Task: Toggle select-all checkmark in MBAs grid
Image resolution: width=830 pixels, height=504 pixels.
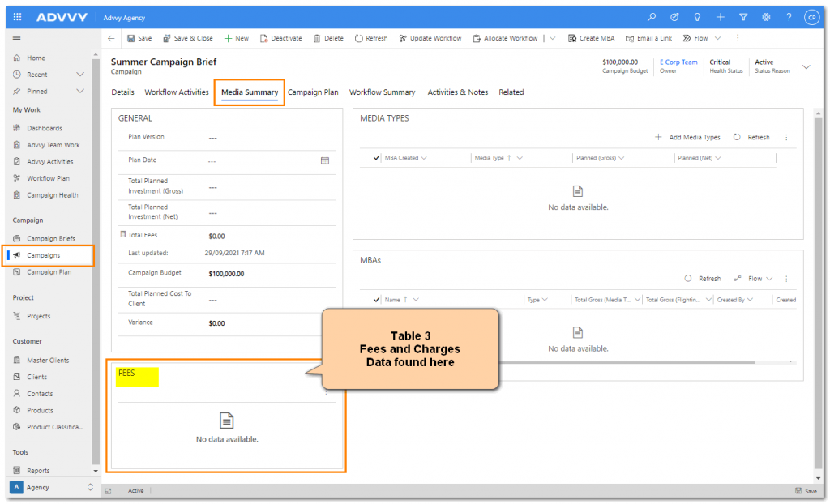Action: pos(376,300)
